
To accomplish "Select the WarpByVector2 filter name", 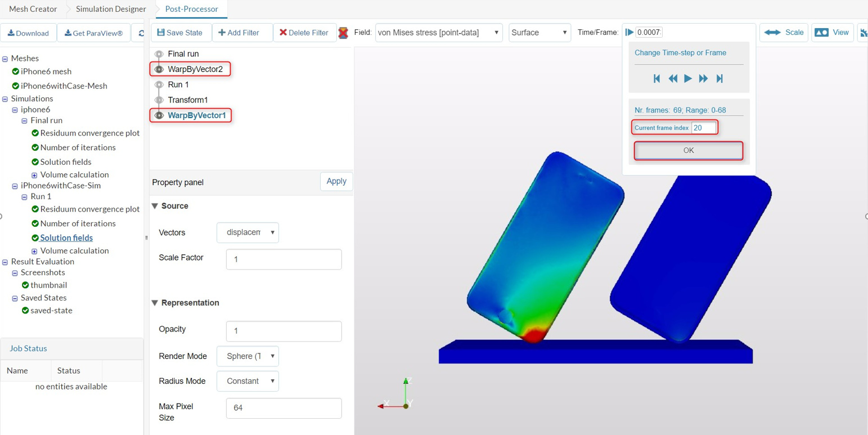I will coord(195,69).
